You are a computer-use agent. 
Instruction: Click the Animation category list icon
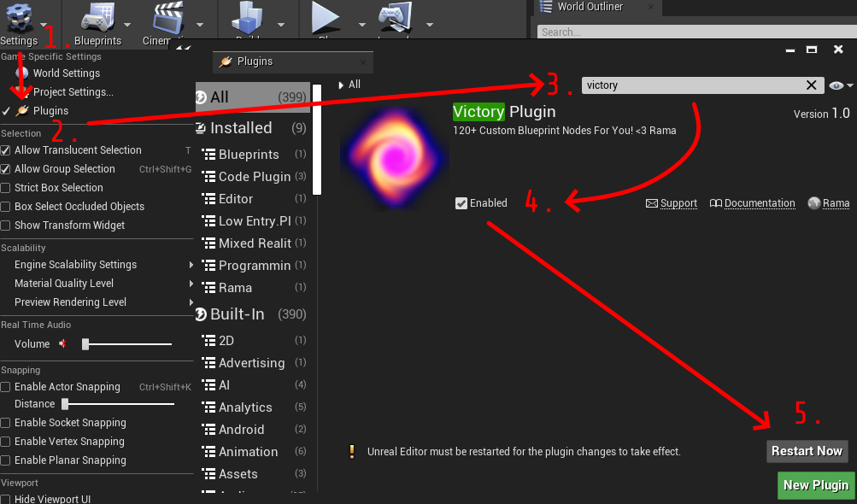click(x=208, y=452)
